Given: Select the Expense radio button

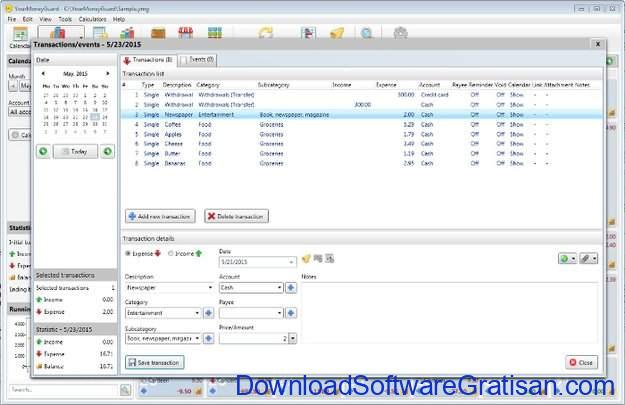Looking at the screenshot, I should click(x=128, y=254).
